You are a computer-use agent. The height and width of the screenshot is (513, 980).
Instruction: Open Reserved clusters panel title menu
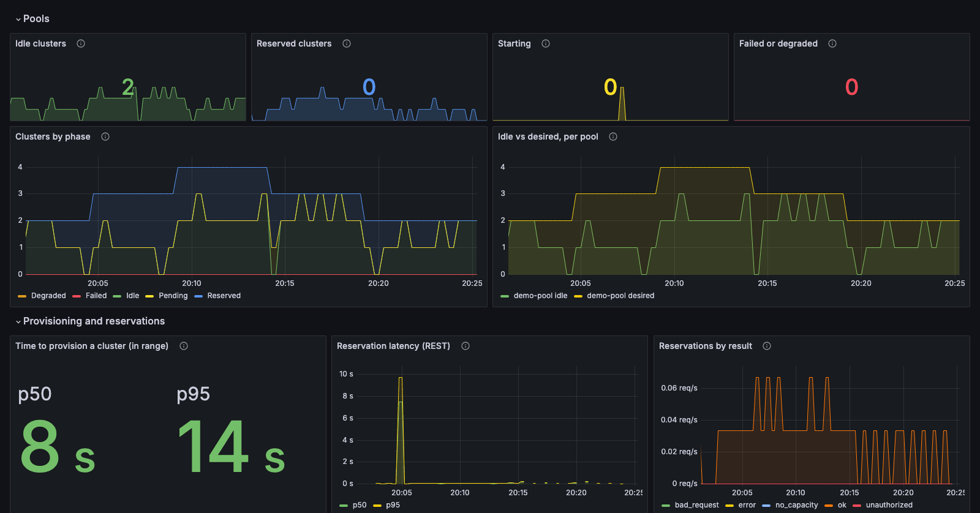[294, 43]
